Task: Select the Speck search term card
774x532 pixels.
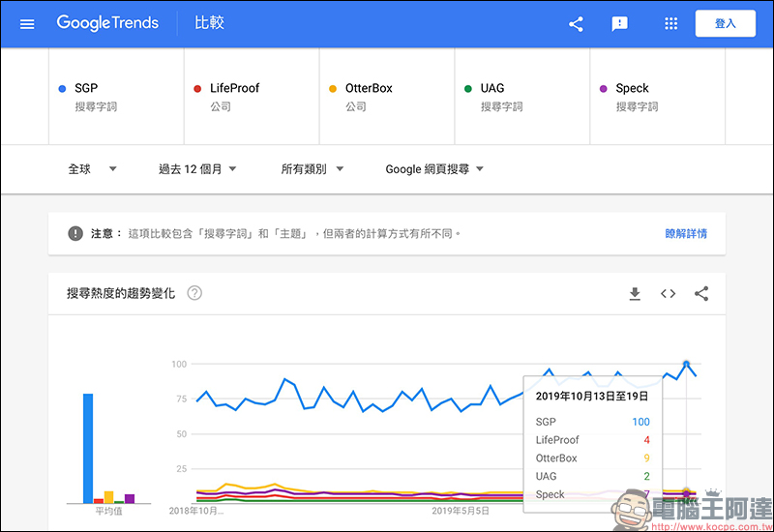Action: pos(658,96)
